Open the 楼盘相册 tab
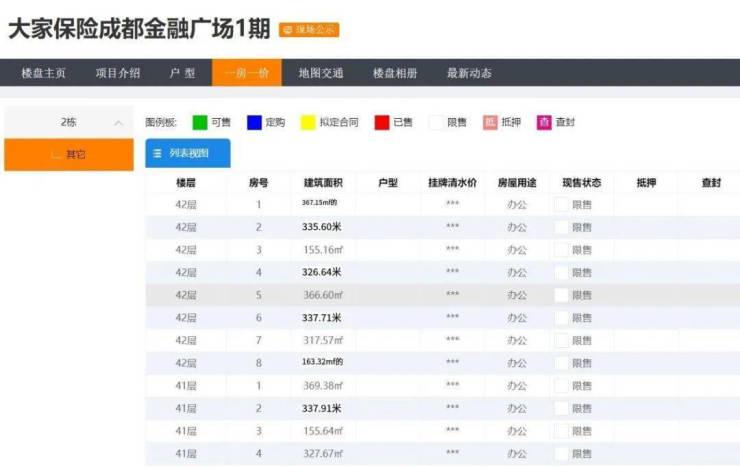 click(x=395, y=73)
